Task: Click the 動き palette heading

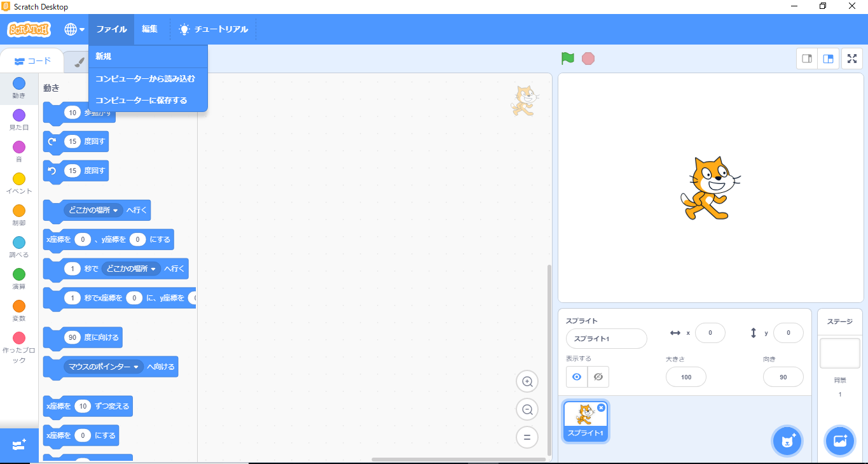Action: click(x=52, y=88)
